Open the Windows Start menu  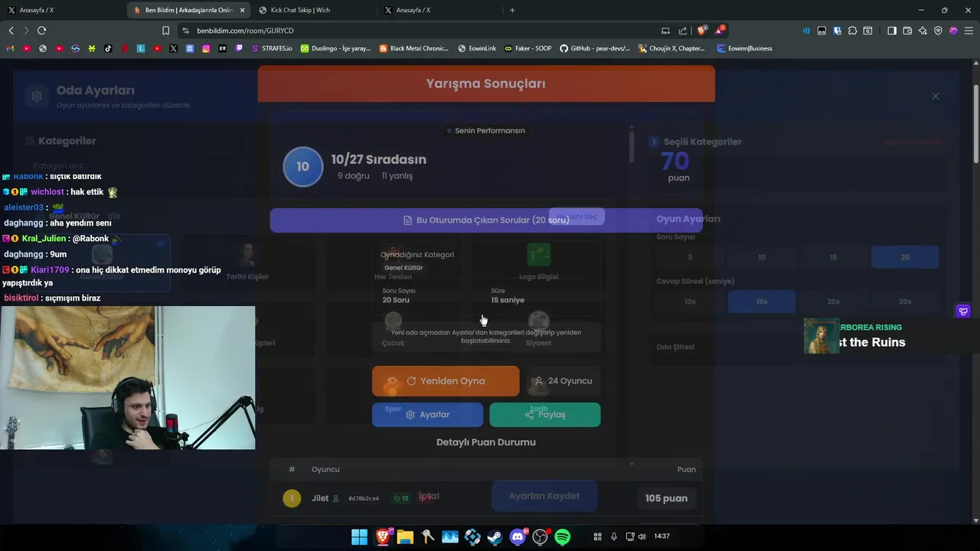pyautogui.click(x=359, y=537)
